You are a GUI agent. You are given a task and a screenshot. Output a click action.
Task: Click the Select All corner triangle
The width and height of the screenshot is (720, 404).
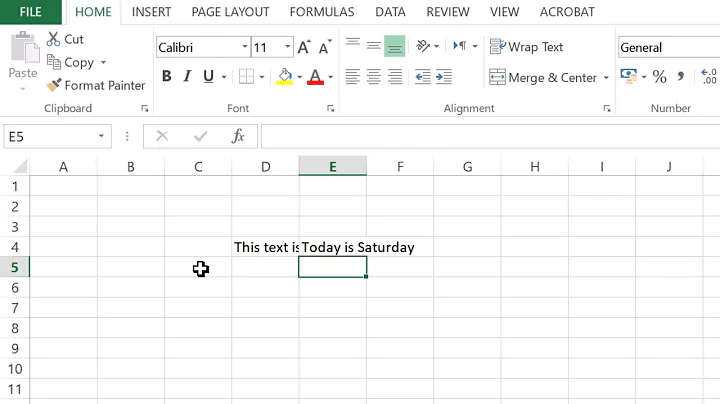[20, 165]
